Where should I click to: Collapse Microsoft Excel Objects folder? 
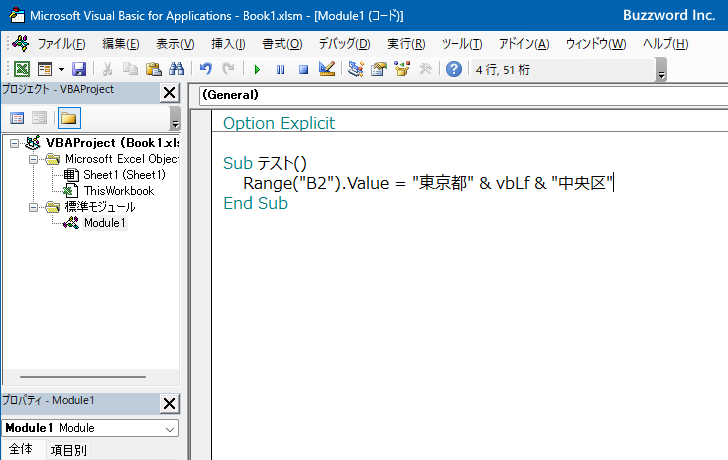(33, 160)
